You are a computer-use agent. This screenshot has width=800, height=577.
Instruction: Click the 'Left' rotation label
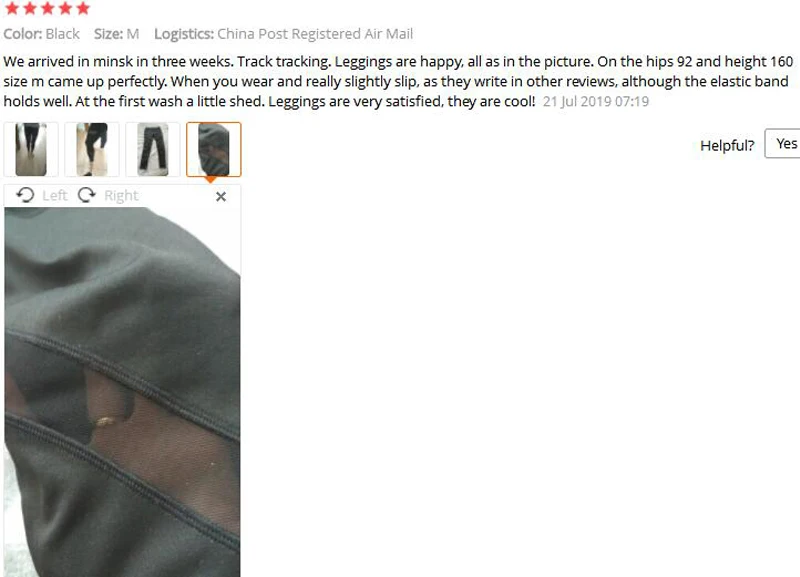click(55, 195)
